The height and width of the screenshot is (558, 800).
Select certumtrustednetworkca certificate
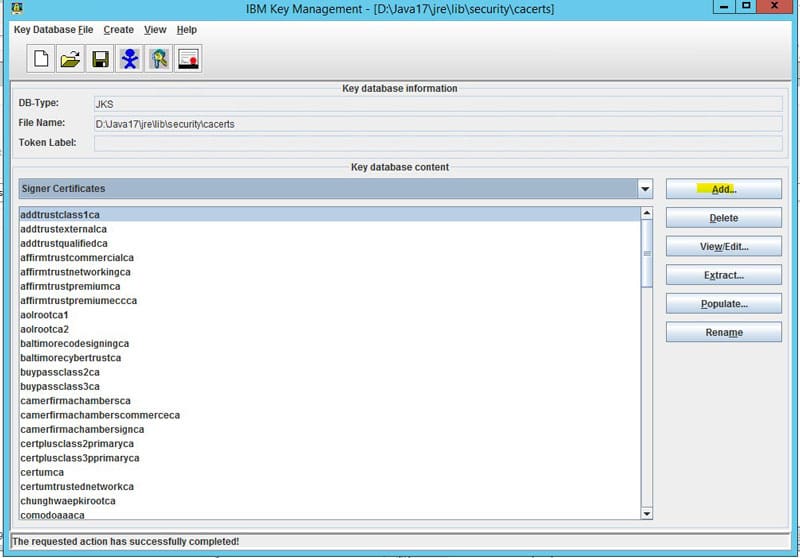[x=330, y=486]
